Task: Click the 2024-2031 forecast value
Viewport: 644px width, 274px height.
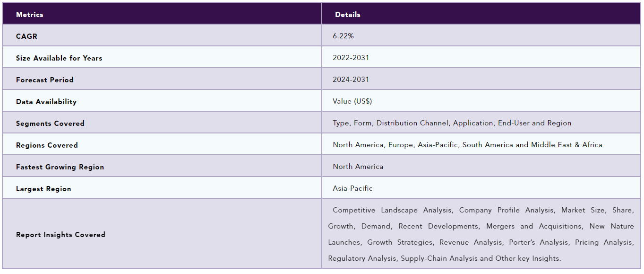Action: click(x=351, y=80)
